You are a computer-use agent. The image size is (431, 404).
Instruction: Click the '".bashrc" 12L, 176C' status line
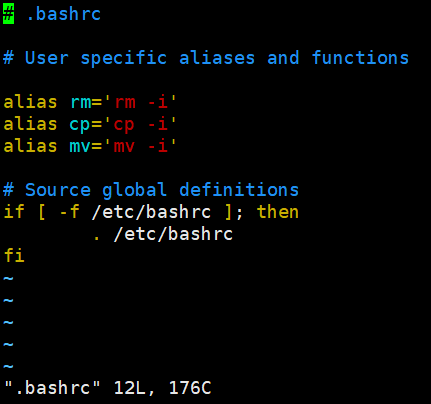coord(108,388)
